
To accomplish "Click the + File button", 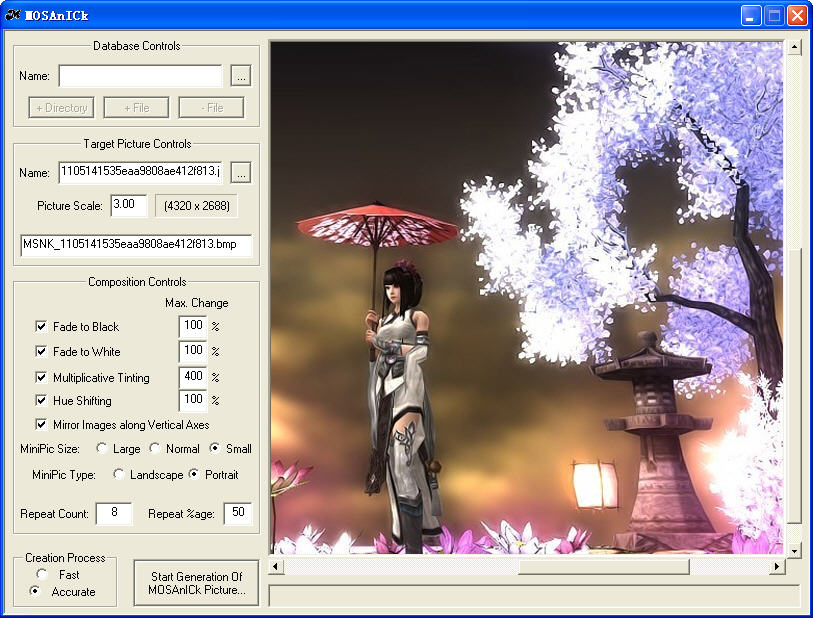I will tap(136, 108).
